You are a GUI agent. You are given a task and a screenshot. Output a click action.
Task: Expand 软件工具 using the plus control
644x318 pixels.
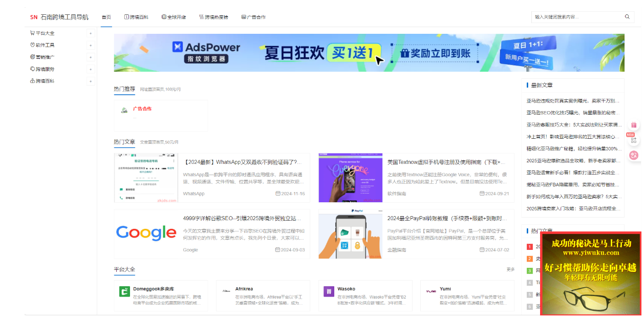(91, 45)
